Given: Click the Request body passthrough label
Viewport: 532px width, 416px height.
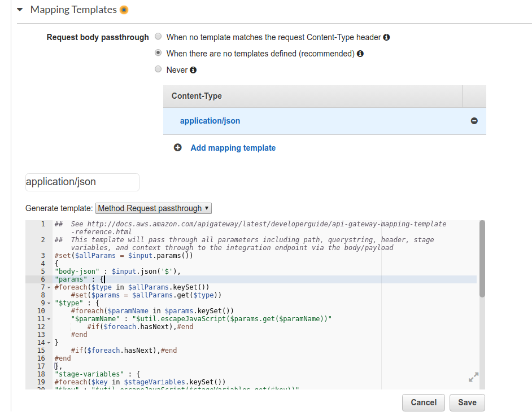Looking at the screenshot, I should (x=98, y=37).
